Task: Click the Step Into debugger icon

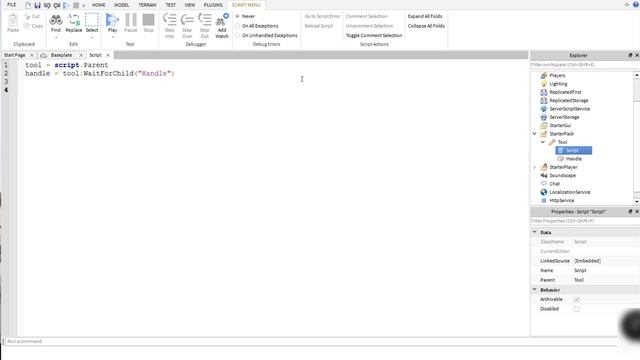Action: tap(169, 19)
